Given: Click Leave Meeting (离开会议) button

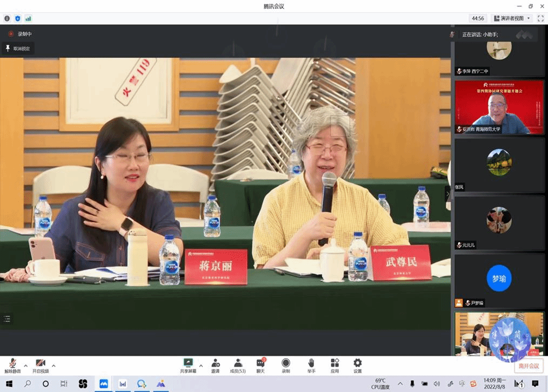Looking at the screenshot, I should (529, 366).
